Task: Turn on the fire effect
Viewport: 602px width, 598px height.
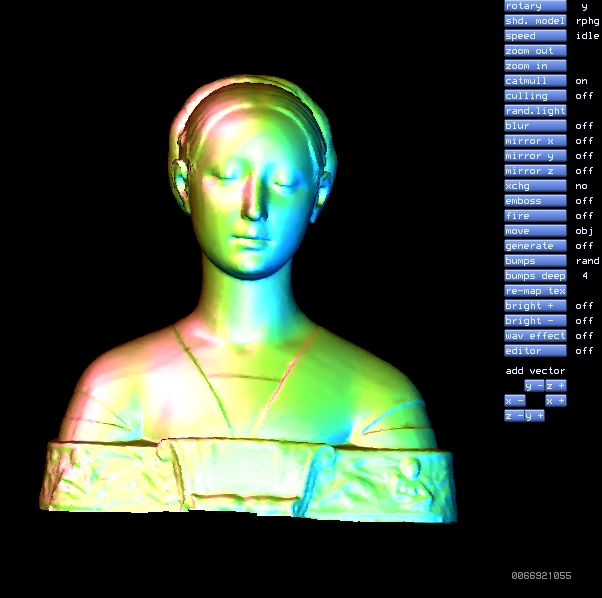Action: coord(535,216)
